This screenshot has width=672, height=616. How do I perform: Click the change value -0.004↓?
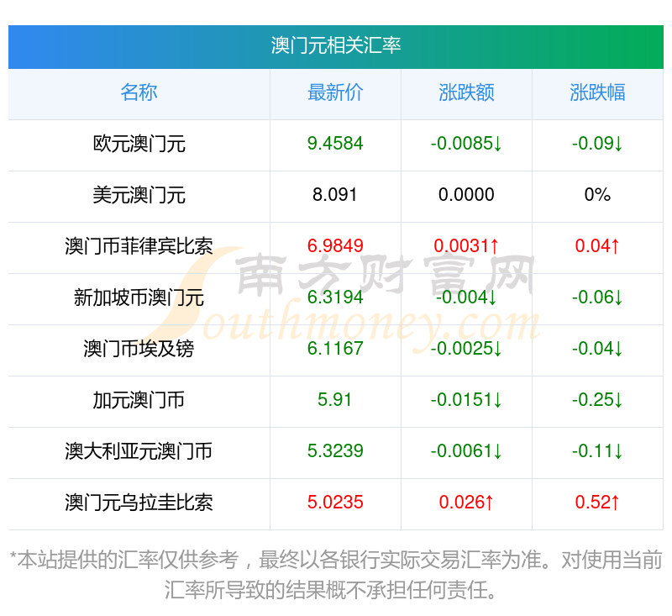[466, 297]
